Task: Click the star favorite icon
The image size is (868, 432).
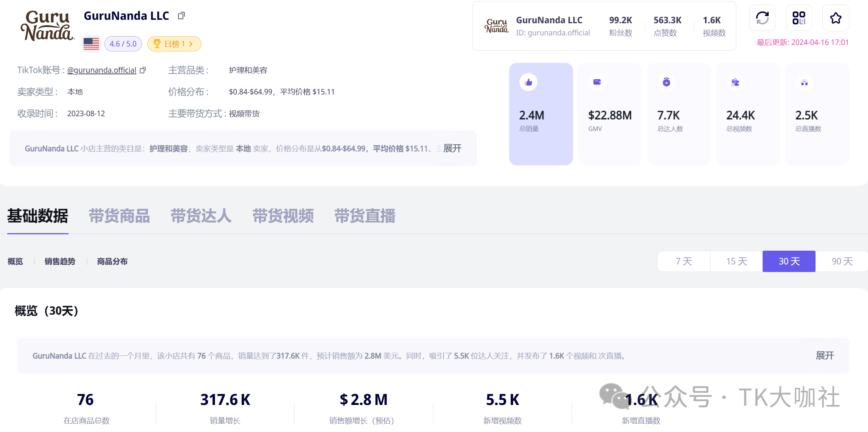Action: pos(836,18)
